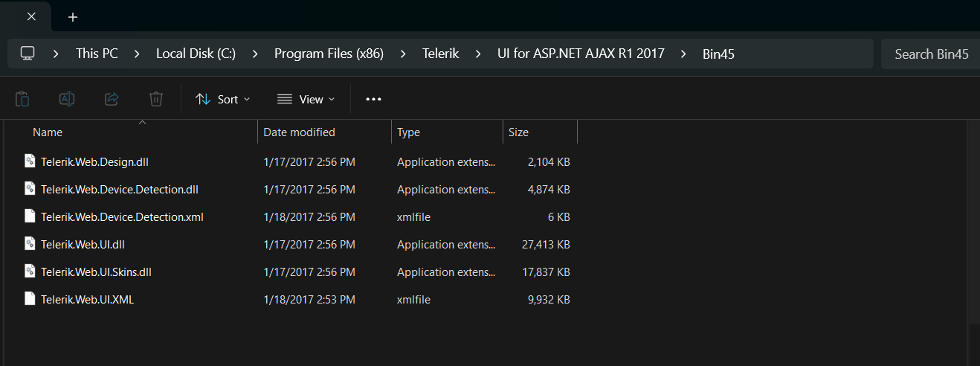Navigate to Program Files (x86) breadcrumb

tap(329, 54)
